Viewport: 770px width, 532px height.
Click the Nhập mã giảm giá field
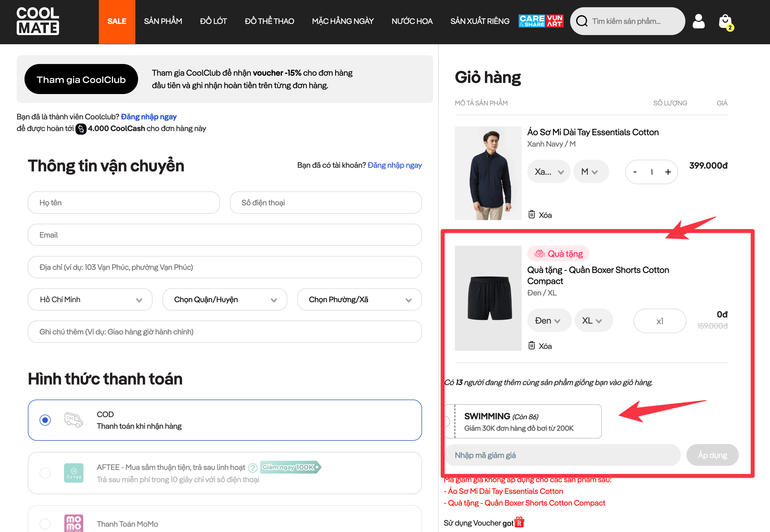pos(562,455)
